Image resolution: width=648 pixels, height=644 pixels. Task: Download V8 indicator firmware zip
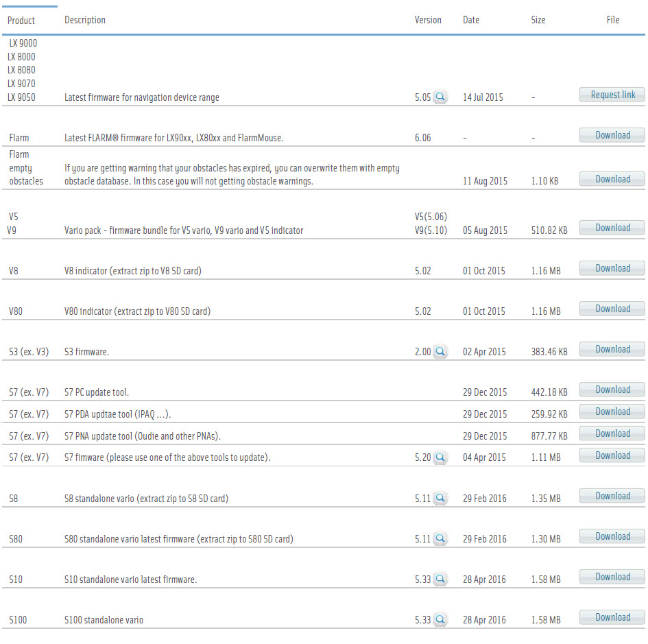pyautogui.click(x=612, y=268)
